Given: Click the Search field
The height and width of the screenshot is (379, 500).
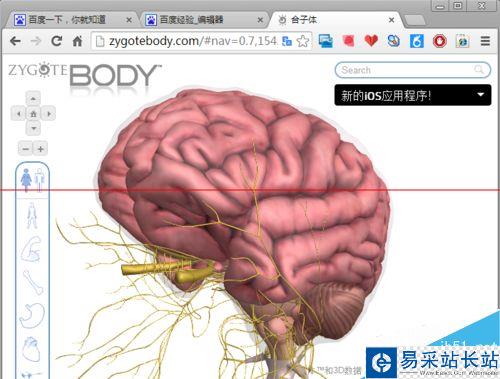Looking at the screenshot, I should pyautogui.click(x=412, y=70).
